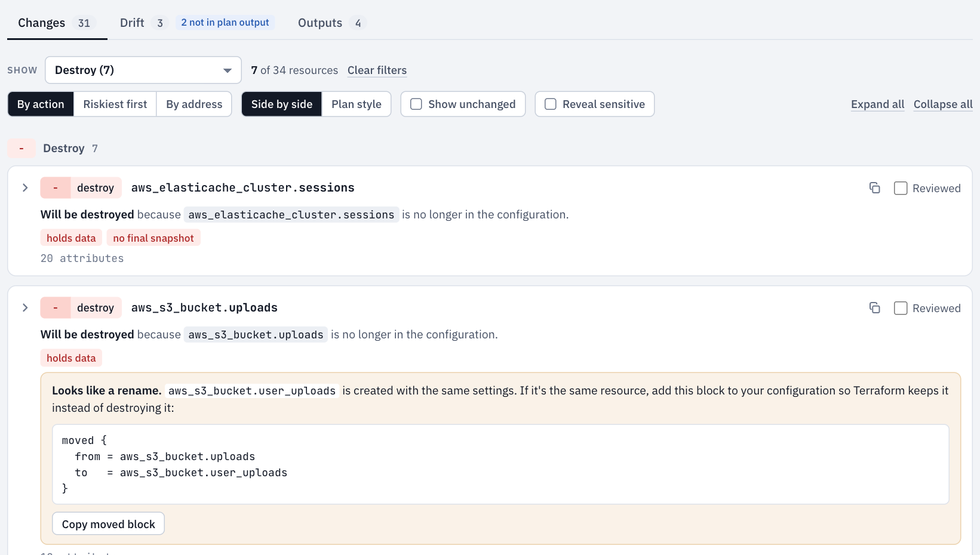Click destroy badge on aws_s3_bucket.uploads
The image size is (980, 555).
[x=81, y=308]
